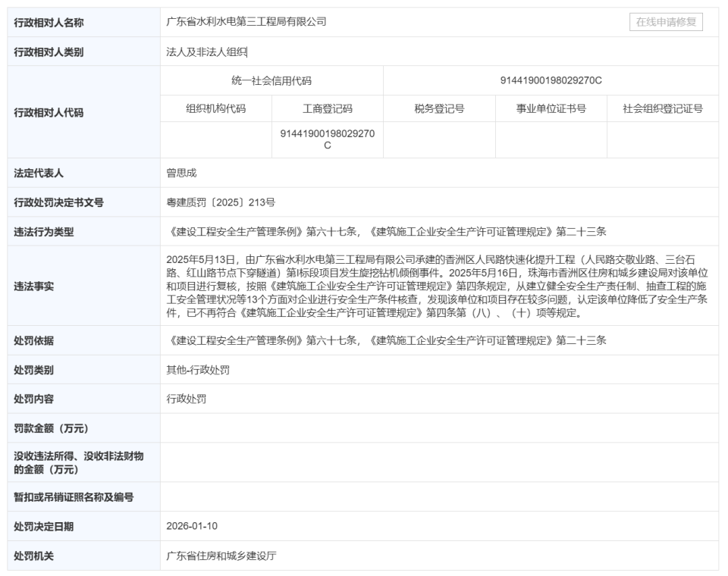The width and height of the screenshot is (728, 576).
Task: Select the registration code under 工商登记码
Action: (x=328, y=139)
